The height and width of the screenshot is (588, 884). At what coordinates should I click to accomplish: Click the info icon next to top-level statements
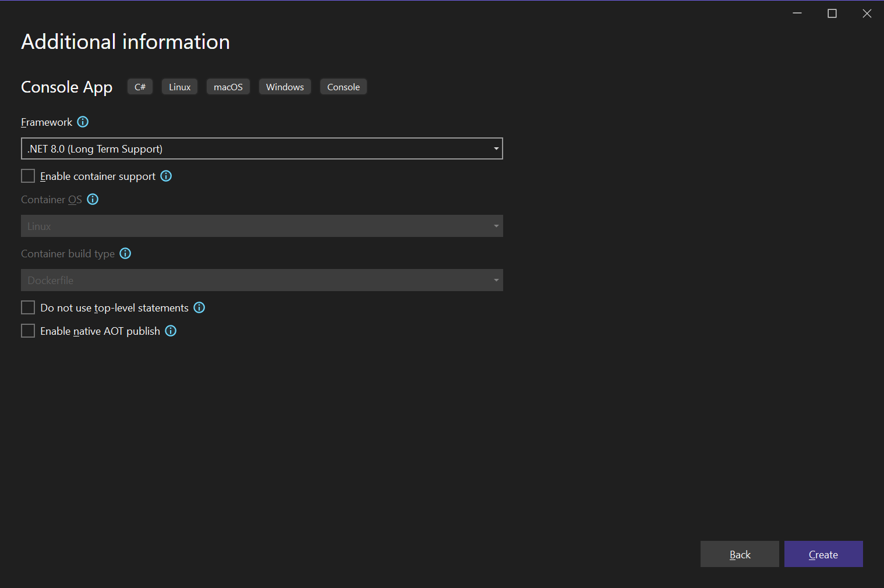(199, 307)
